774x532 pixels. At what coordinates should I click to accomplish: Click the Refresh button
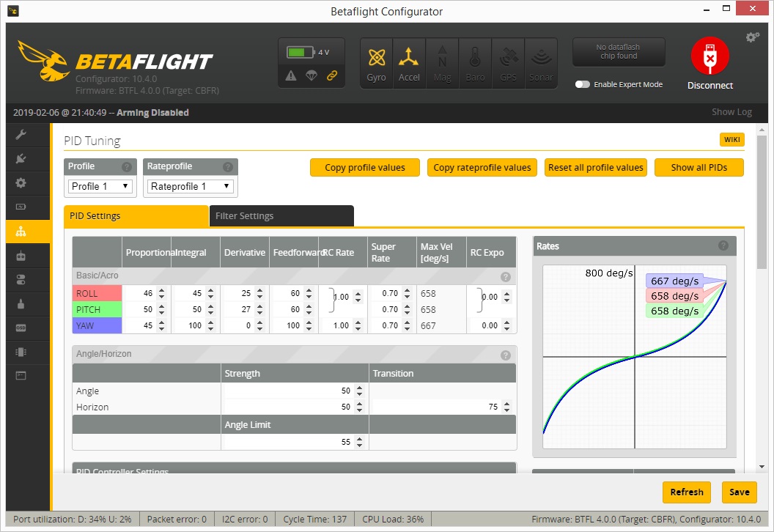tap(687, 492)
